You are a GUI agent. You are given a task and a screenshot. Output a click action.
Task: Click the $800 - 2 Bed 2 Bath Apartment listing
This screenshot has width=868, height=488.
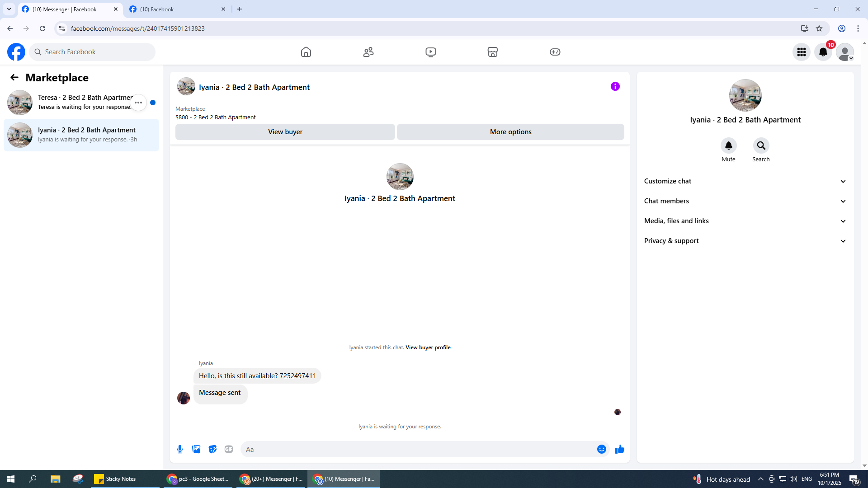click(216, 117)
